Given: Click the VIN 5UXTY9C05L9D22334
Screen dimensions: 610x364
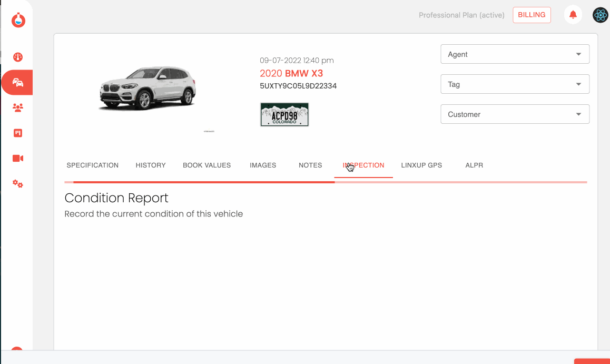Looking at the screenshot, I should [298, 86].
